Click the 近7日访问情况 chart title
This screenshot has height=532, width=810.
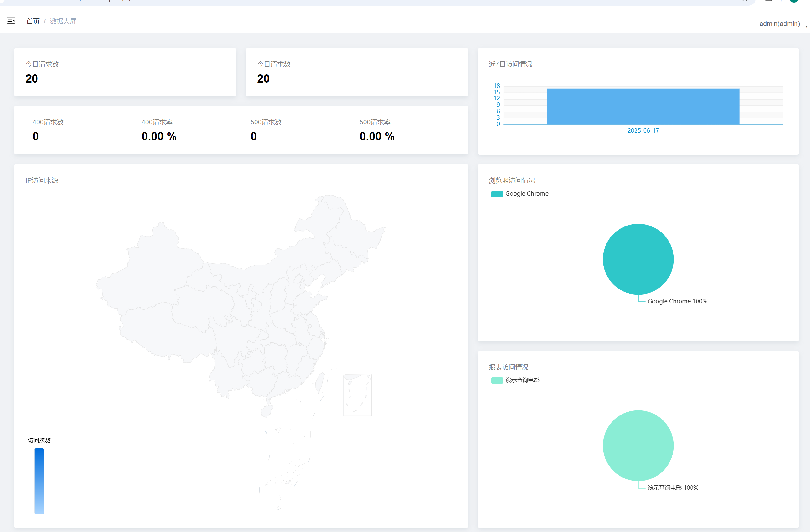(x=510, y=64)
